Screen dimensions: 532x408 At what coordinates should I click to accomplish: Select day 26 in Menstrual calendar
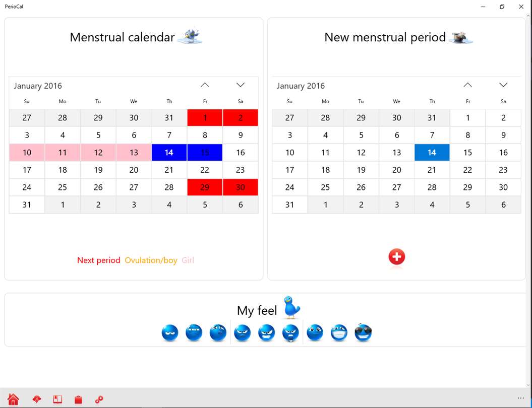[98, 187]
